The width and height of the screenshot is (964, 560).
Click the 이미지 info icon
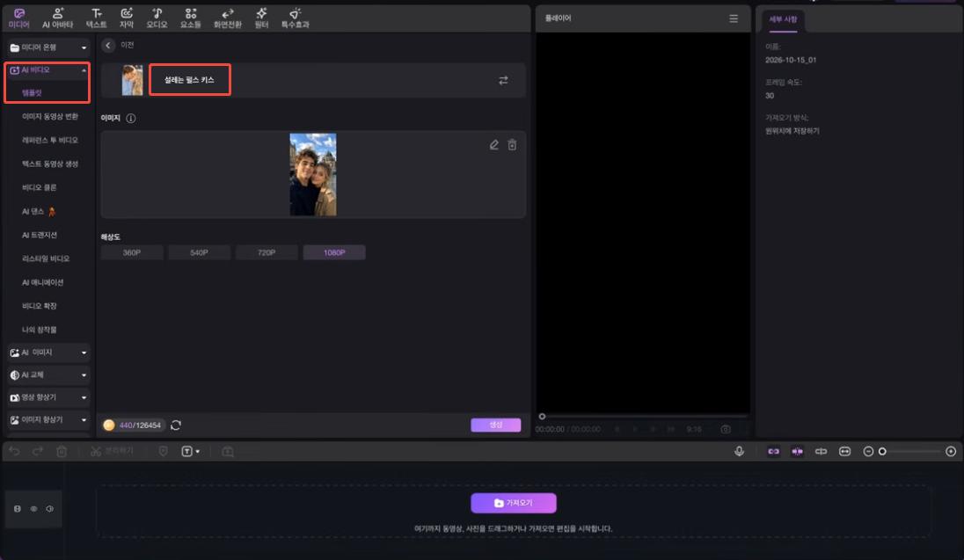pyautogui.click(x=131, y=118)
